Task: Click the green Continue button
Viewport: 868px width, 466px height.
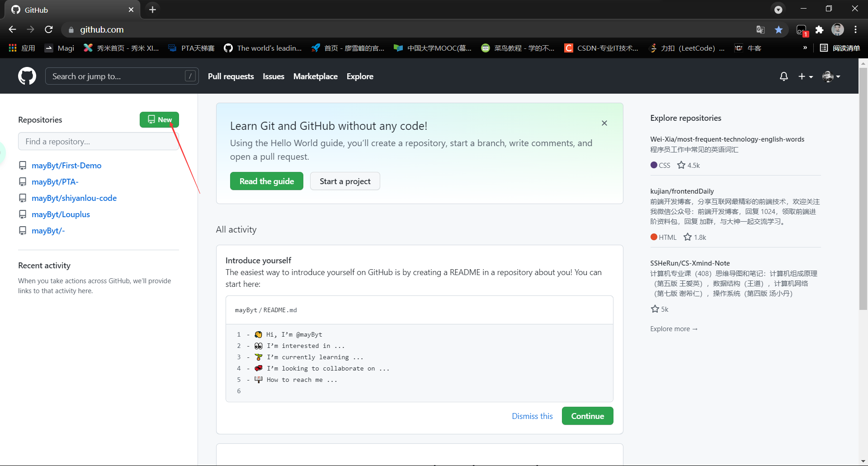Action: click(x=587, y=416)
